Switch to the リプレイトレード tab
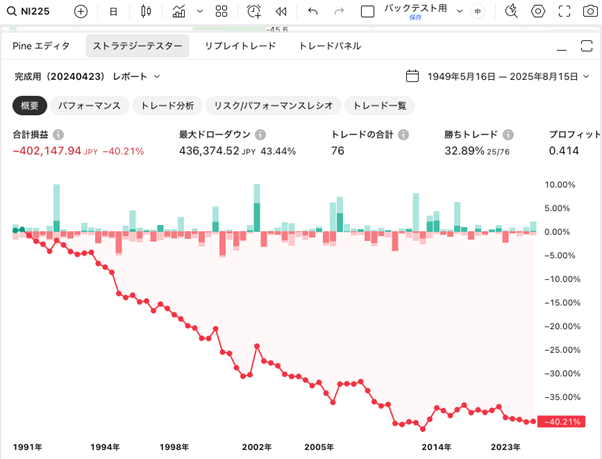The width and height of the screenshot is (602, 459). (240, 46)
